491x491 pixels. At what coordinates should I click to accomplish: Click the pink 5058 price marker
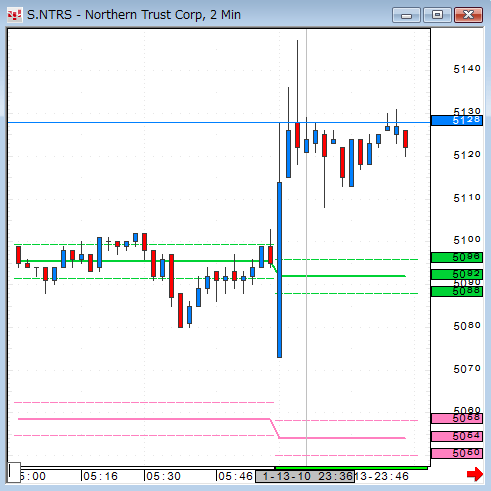point(457,418)
